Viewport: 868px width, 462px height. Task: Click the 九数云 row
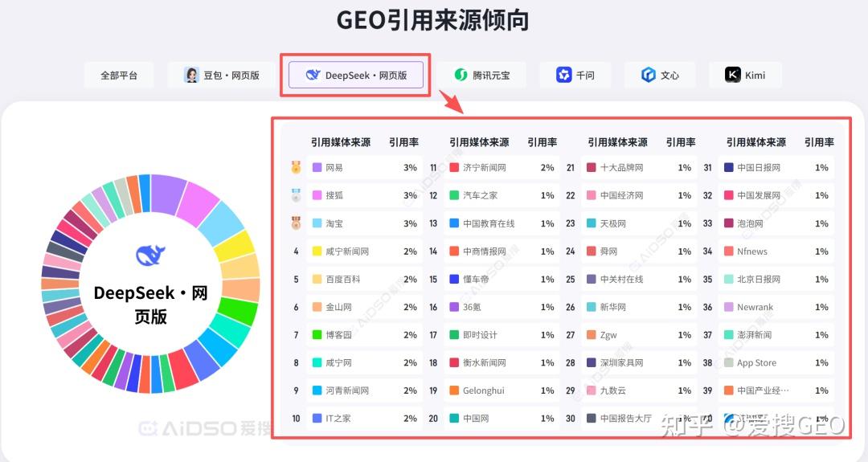coord(639,390)
